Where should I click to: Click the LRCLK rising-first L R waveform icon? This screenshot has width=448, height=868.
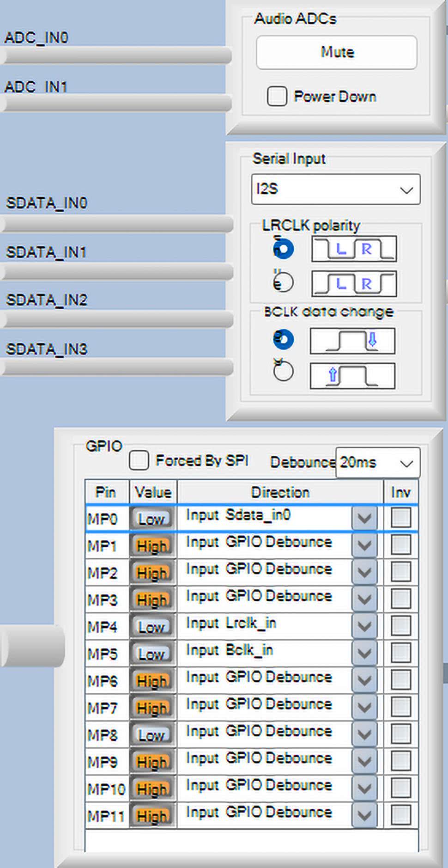[354, 283]
